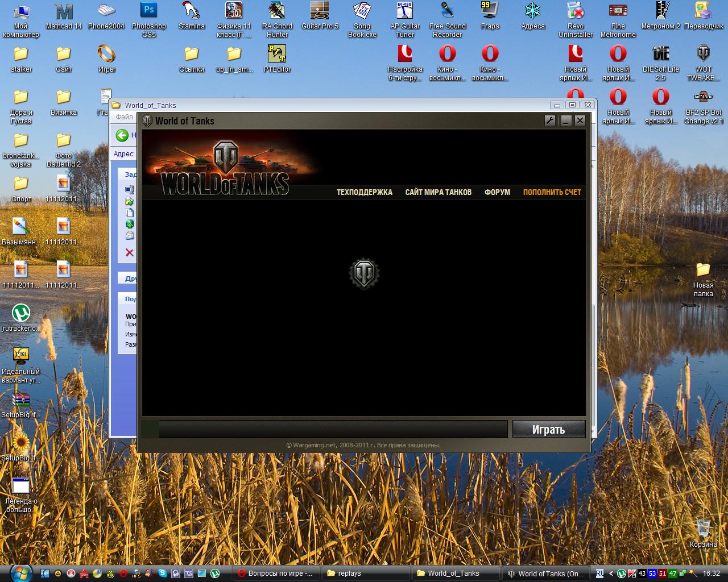Select the Новая папка desktop folder
Image resolution: width=728 pixels, height=582 pixels.
pos(704,280)
